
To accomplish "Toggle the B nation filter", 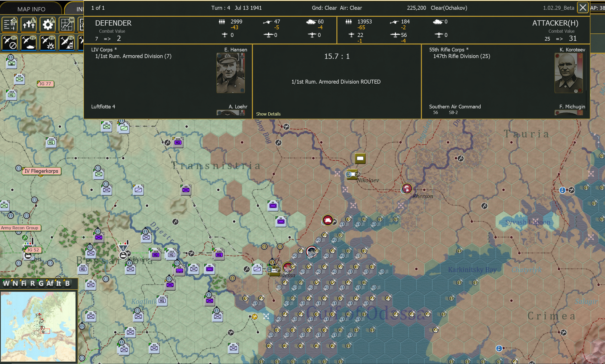I will pos(67,283).
